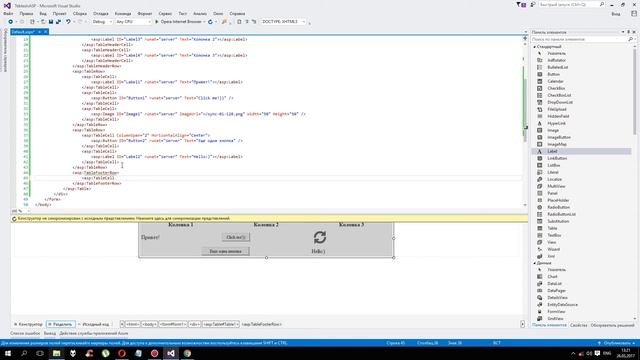The height and width of the screenshot is (360, 640).
Task: Open the asp:Table#Table1 breadcrumb dropdown
Action: coord(237,324)
